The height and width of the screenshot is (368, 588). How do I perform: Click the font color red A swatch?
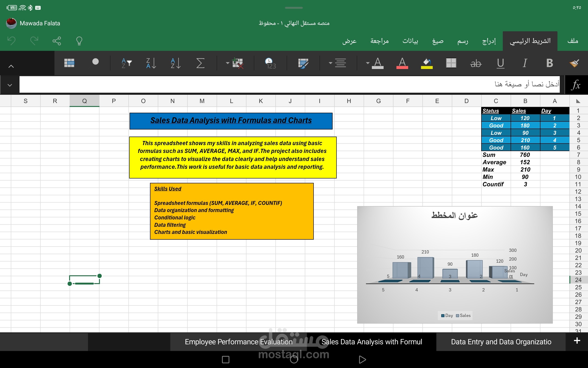tap(402, 63)
